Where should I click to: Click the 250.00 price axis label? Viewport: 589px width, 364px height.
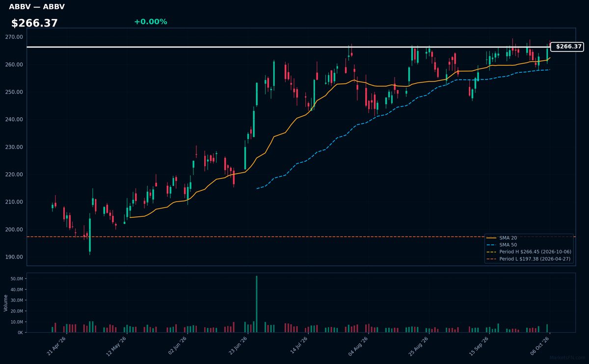pyautogui.click(x=14, y=92)
